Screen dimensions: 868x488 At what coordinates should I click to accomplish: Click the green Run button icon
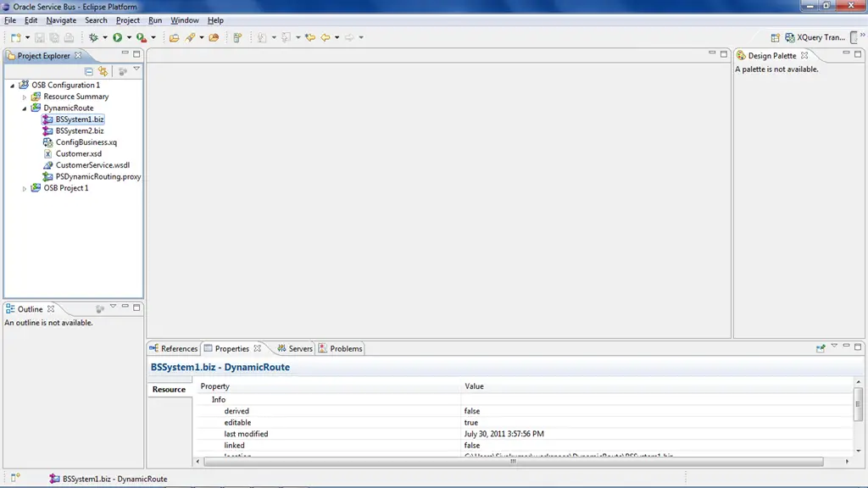117,37
